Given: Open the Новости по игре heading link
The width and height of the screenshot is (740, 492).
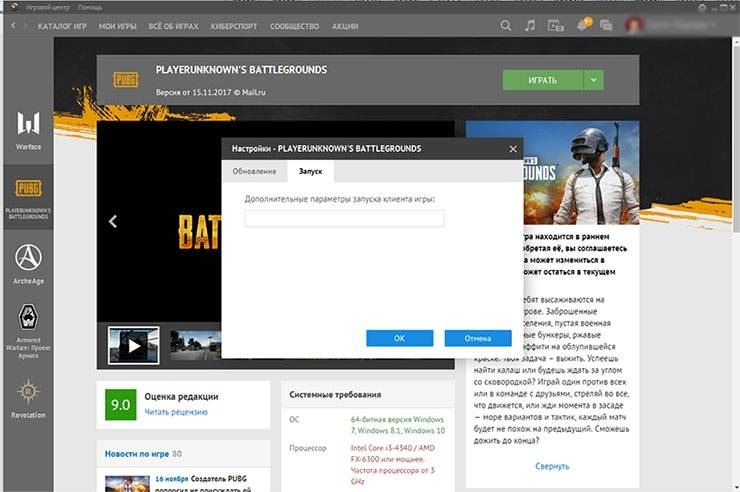Looking at the screenshot, I should pos(137,454).
